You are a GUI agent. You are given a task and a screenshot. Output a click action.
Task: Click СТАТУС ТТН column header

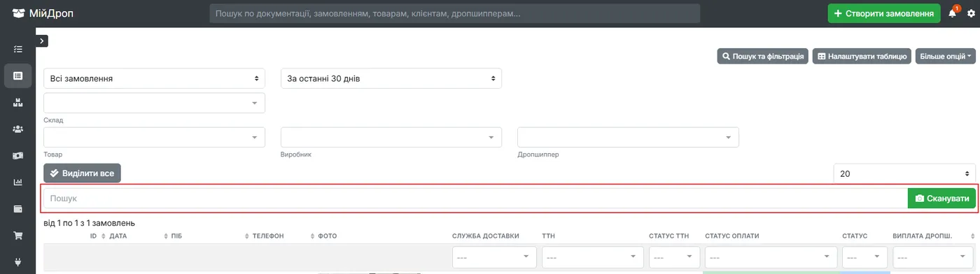pos(668,236)
